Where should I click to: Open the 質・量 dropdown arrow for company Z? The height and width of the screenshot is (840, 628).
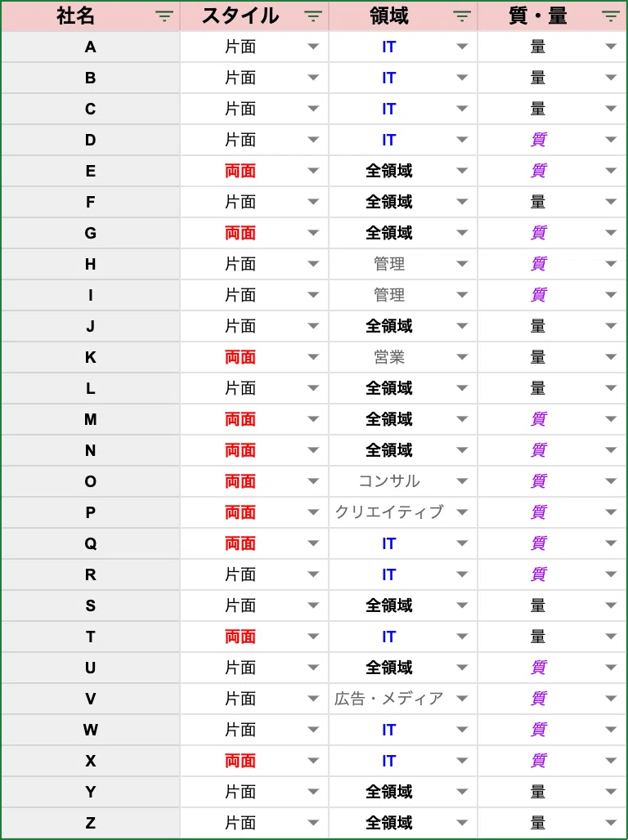click(611, 823)
